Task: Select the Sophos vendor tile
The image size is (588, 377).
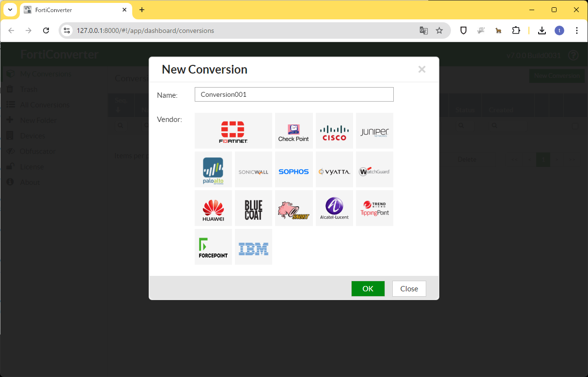Action: click(x=294, y=169)
